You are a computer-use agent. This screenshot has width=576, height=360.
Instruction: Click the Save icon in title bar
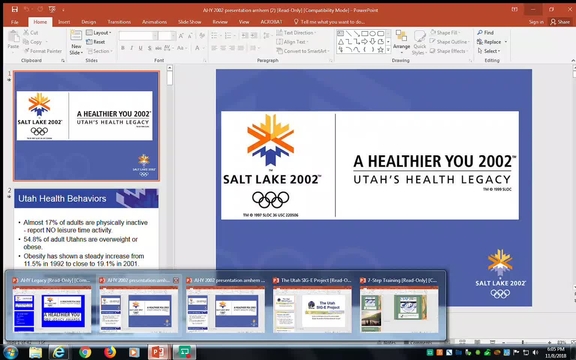pos(15,10)
